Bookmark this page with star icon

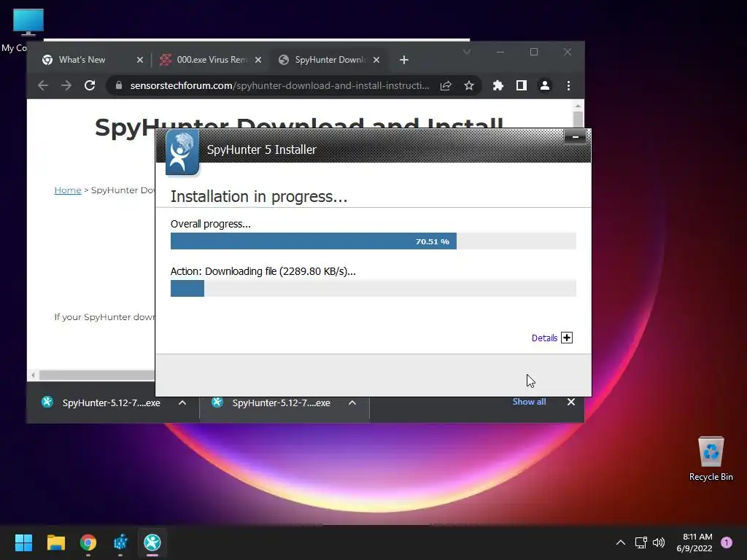pos(469,85)
